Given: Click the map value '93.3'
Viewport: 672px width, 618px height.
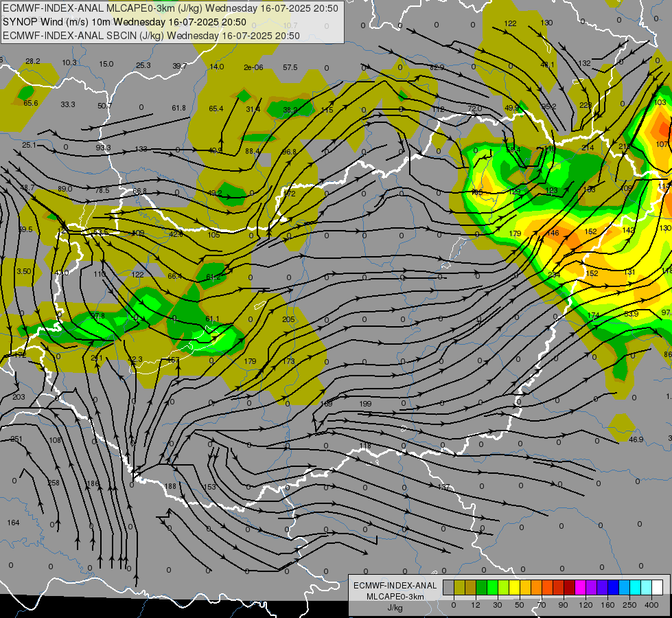Looking at the screenshot, I should coord(103,148).
